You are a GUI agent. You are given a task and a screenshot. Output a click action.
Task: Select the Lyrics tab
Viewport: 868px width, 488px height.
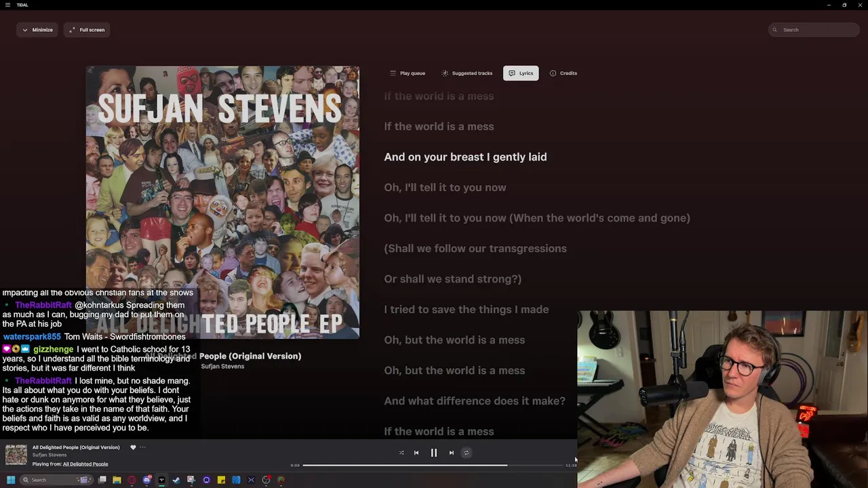(x=521, y=73)
